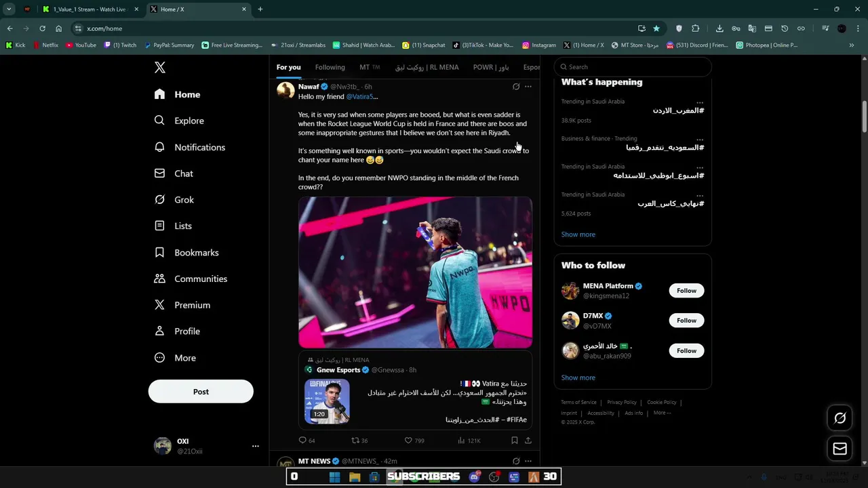Click Grok icon on MT NEWS post
868x488 pixels.
[516, 461]
